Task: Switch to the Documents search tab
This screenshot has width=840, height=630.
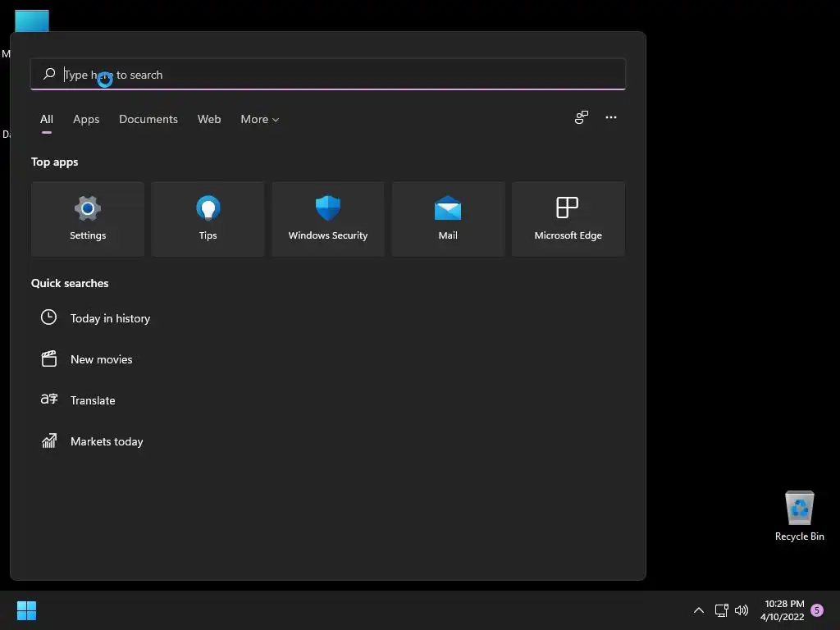Action: click(x=148, y=119)
